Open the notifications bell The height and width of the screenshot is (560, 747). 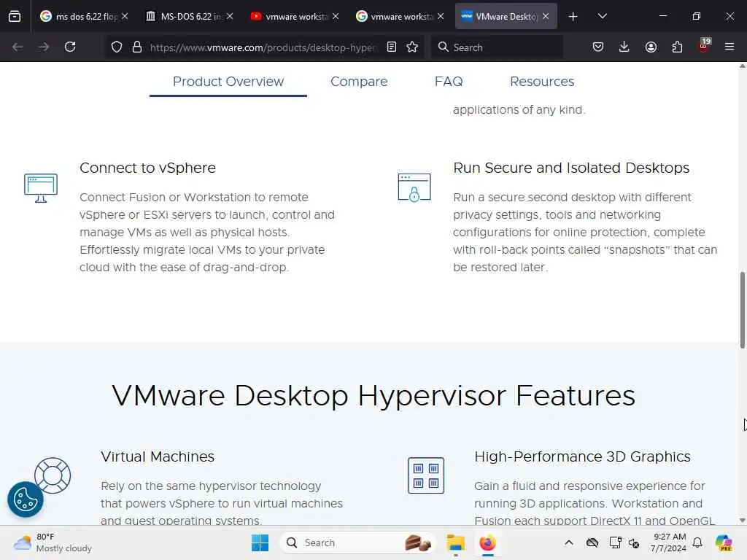click(697, 542)
